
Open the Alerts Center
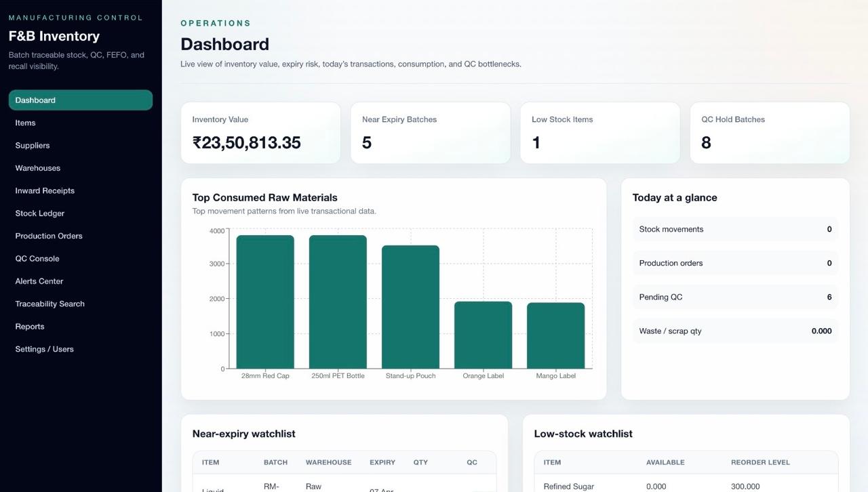pos(39,281)
